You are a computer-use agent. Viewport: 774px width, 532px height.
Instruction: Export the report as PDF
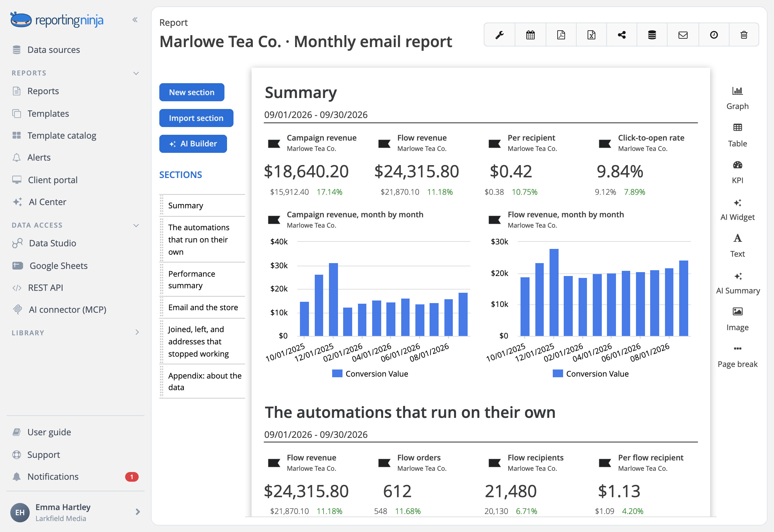(x=561, y=35)
